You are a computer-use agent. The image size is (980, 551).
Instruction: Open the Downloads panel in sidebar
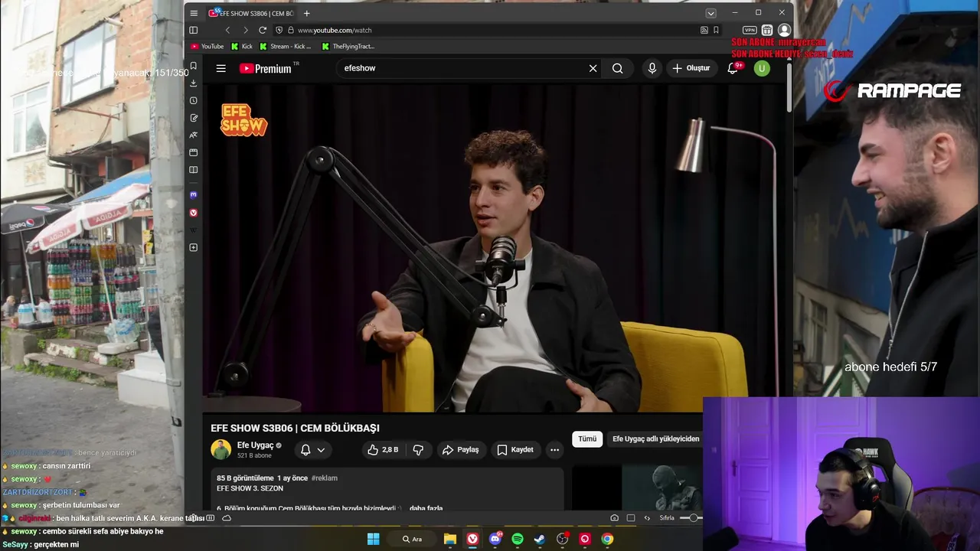pos(194,83)
